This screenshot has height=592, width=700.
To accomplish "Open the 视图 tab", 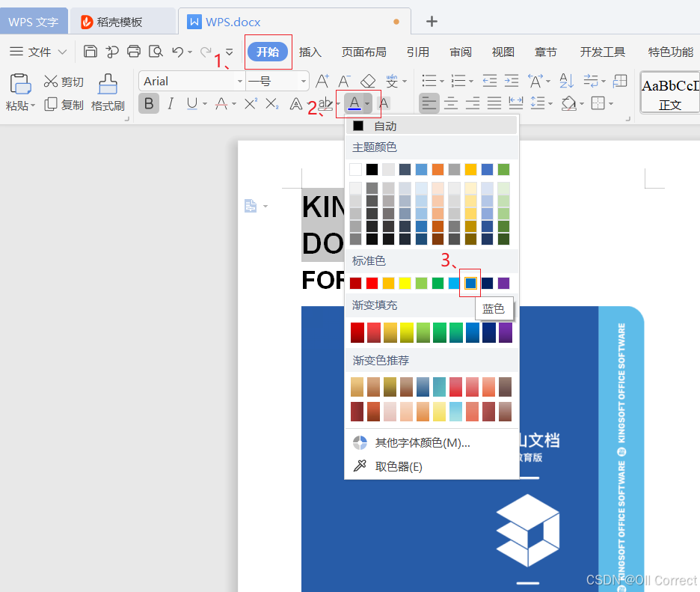I will pyautogui.click(x=503, y=52).
